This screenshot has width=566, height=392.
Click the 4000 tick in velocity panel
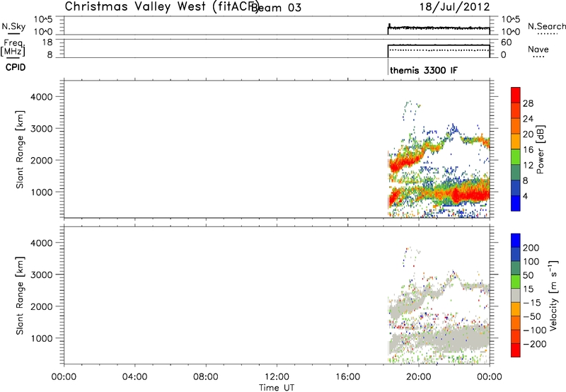click(41, 243)
